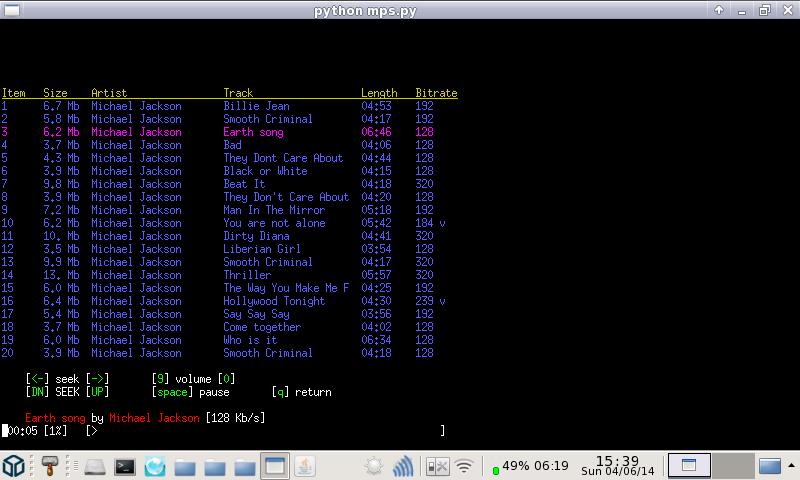Click the '[space]' pause hint
The image size is (800, 480).
tap(172, 392)
